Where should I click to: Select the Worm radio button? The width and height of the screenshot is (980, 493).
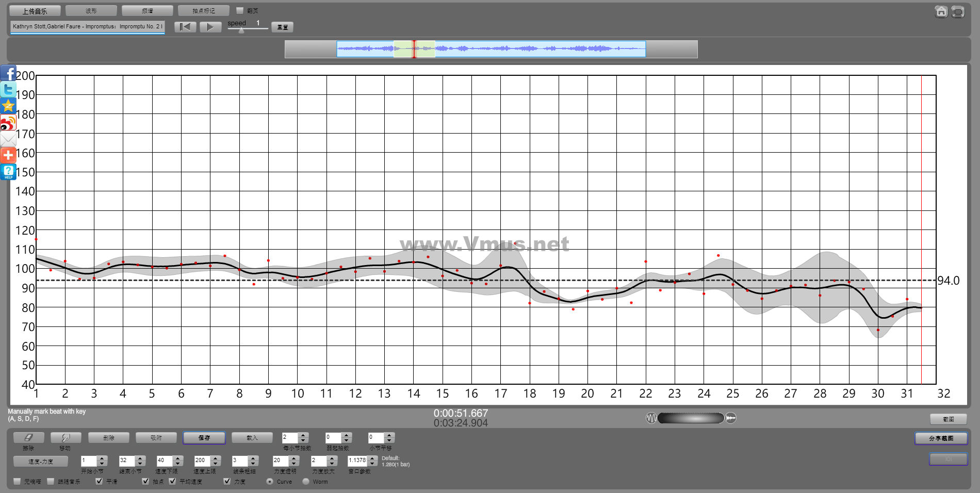[306, 481]
